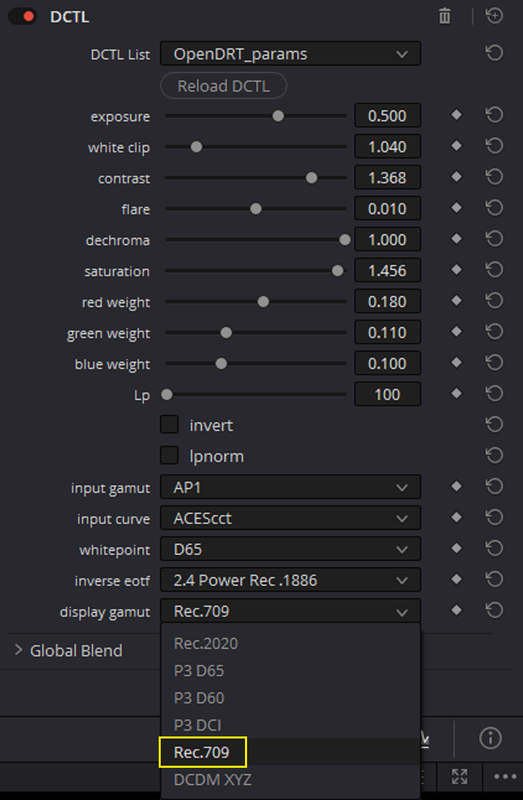
Task: Add keyframe for input gamut
Action: click(x=457, y=487)
